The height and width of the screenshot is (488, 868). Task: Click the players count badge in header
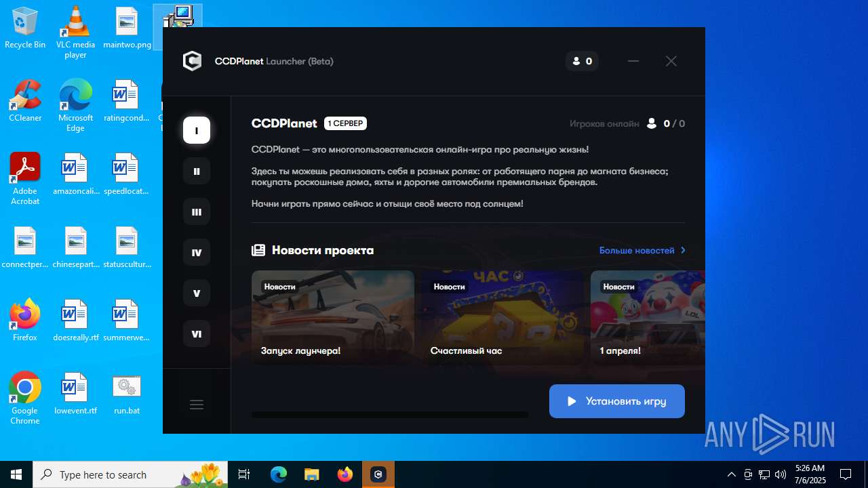point(582,61)
